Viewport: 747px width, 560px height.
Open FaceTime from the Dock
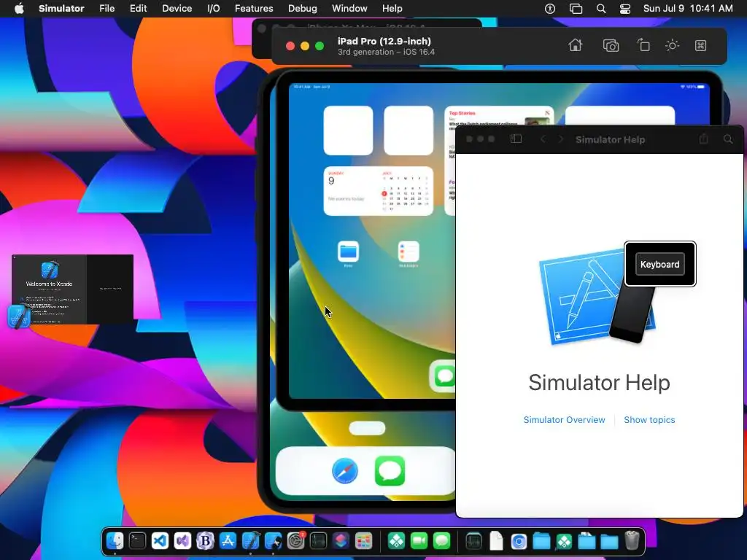click(419, 541)
